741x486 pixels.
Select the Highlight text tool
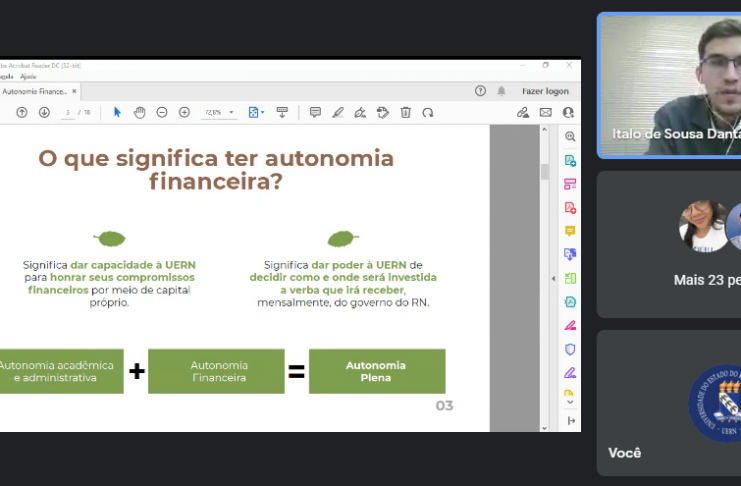coord(338,113)
